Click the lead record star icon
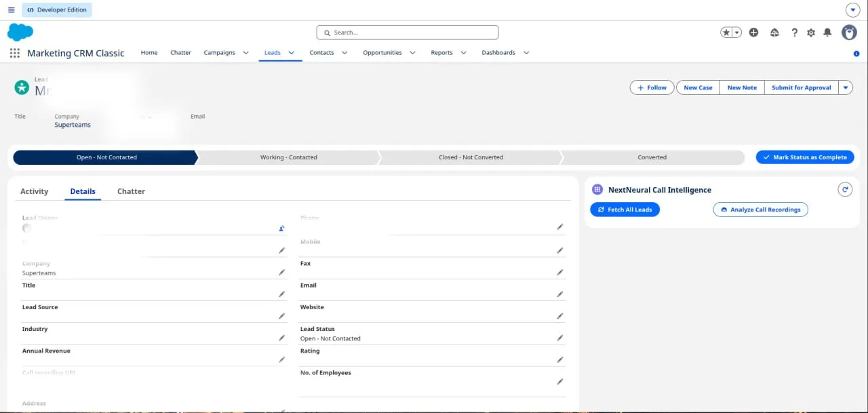 click(22, 87)
